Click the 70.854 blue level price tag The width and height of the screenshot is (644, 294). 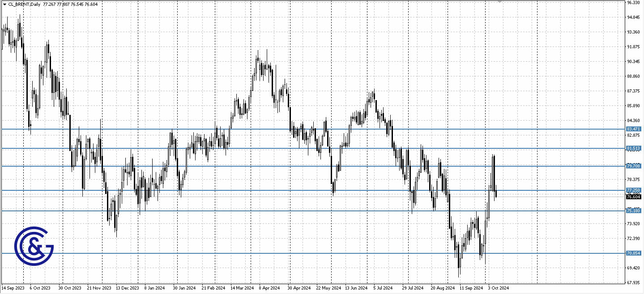point(633,253)
